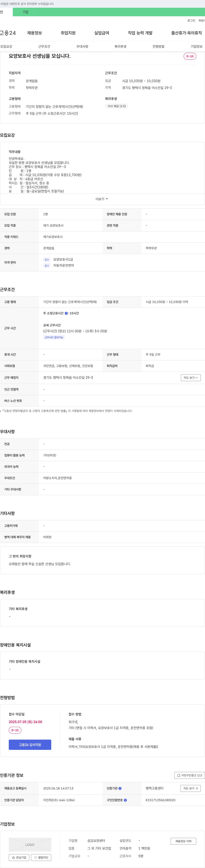Report false job ad via 거짓구인광고 신고
The height and width of the screenshot is (868, 205).
click(x=189, y=775)
